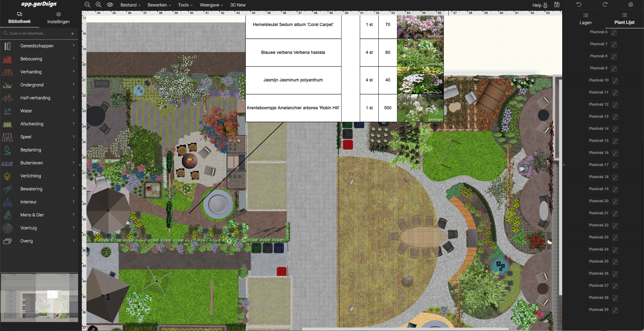
Task: Click the garden overview minimap thumbnail
Action: 39,298
